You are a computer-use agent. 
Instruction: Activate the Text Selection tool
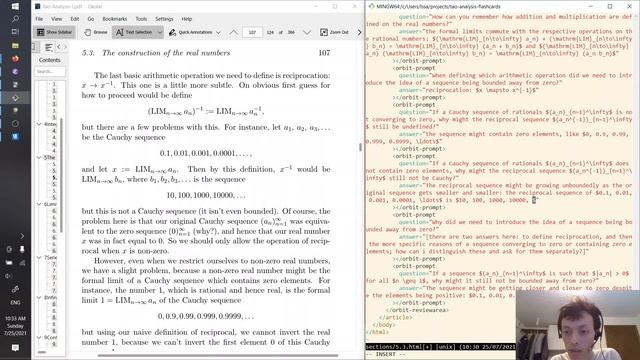click(133, 32)
